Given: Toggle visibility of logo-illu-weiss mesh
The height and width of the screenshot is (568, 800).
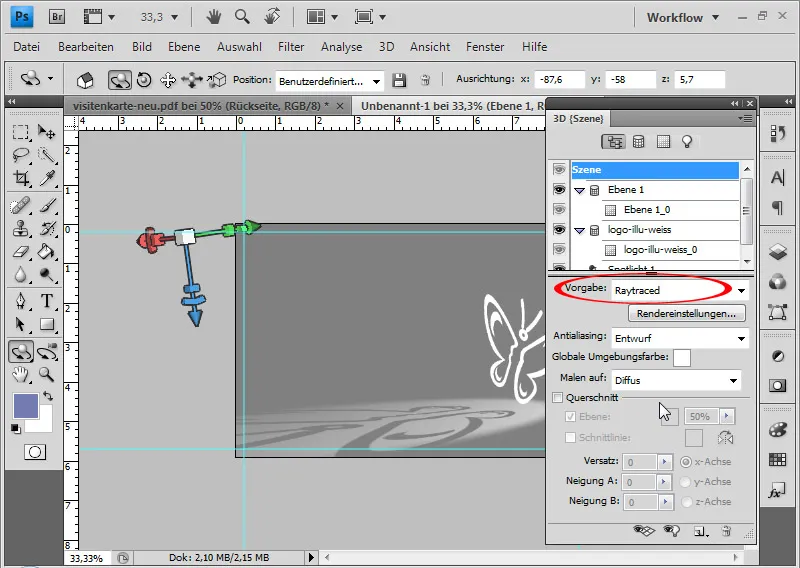Looking at the screenshot, I should (x=559, y=230).
